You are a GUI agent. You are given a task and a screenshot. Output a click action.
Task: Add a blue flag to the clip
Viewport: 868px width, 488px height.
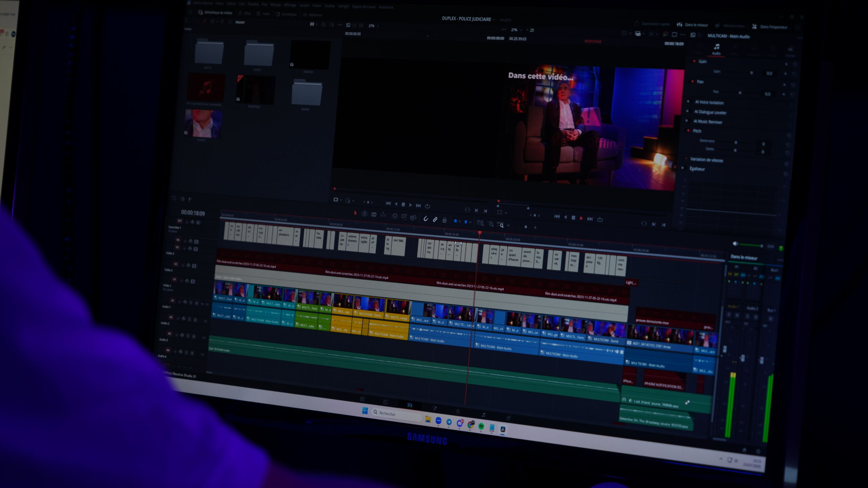coord(455,221)
